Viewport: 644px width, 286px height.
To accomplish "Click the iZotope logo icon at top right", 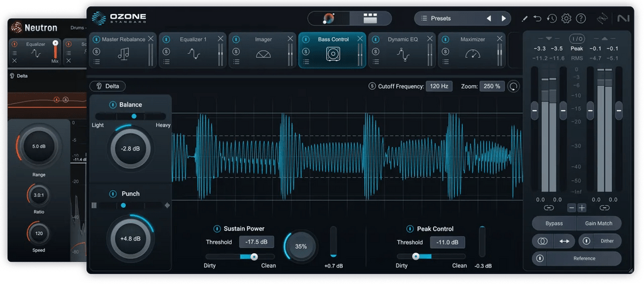I will pyautogui.click(x=604, y=18).
